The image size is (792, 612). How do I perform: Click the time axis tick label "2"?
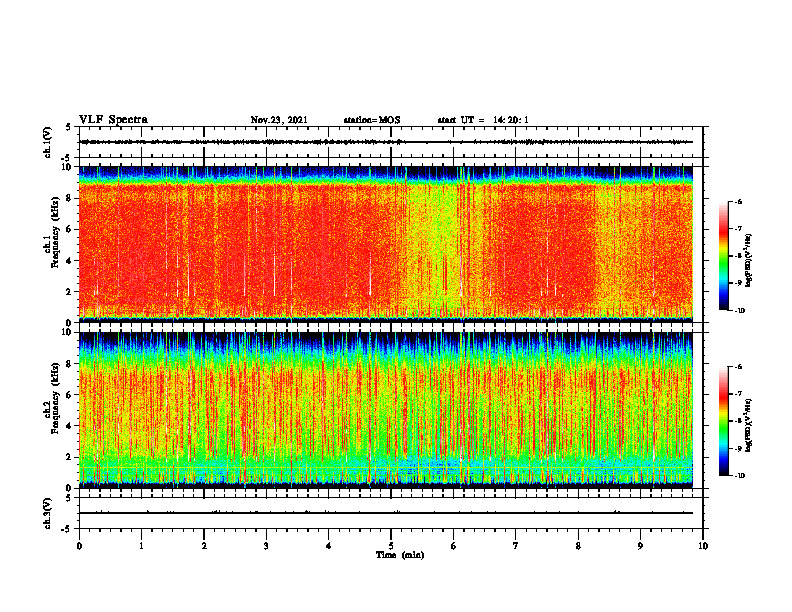204,546
